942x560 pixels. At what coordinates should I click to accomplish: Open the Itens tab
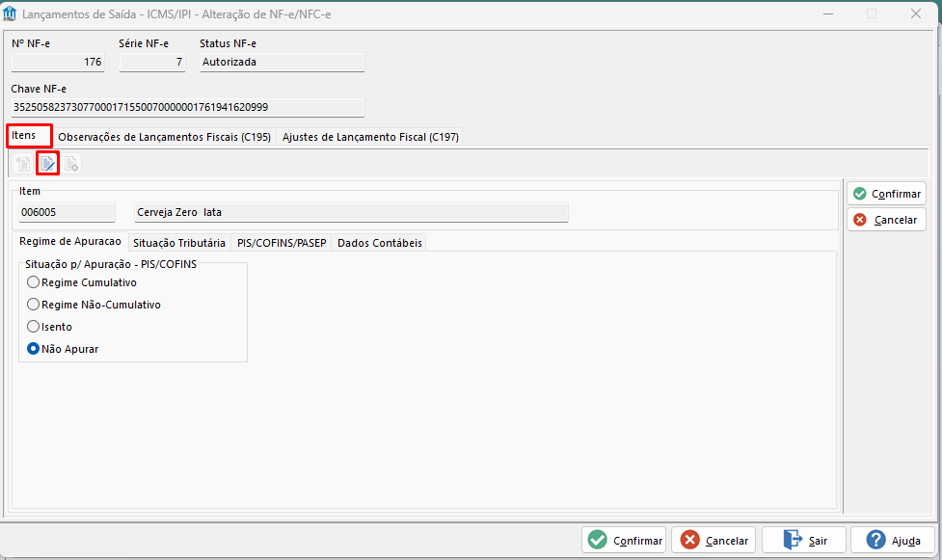coord(30,136)
